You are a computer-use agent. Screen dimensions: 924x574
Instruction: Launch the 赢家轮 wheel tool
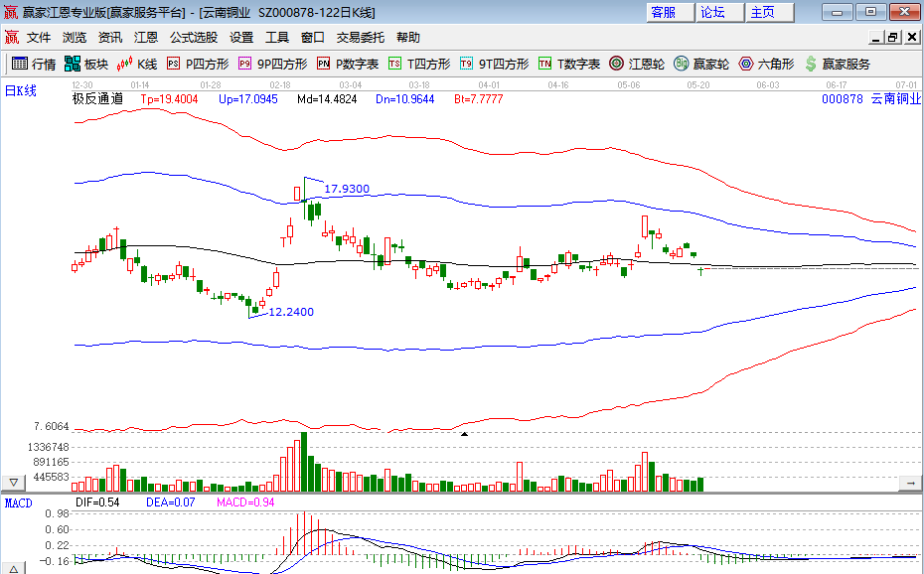(x=701, y=64)
